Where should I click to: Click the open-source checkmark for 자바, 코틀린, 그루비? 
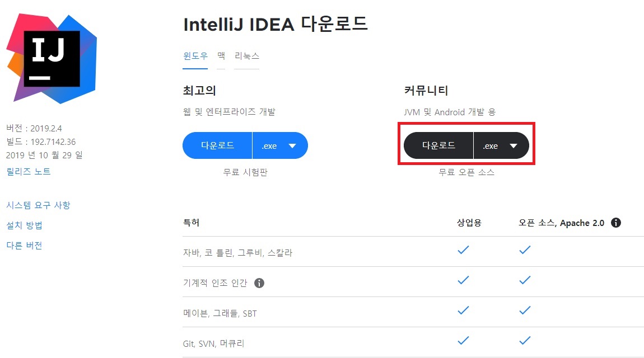524,250
